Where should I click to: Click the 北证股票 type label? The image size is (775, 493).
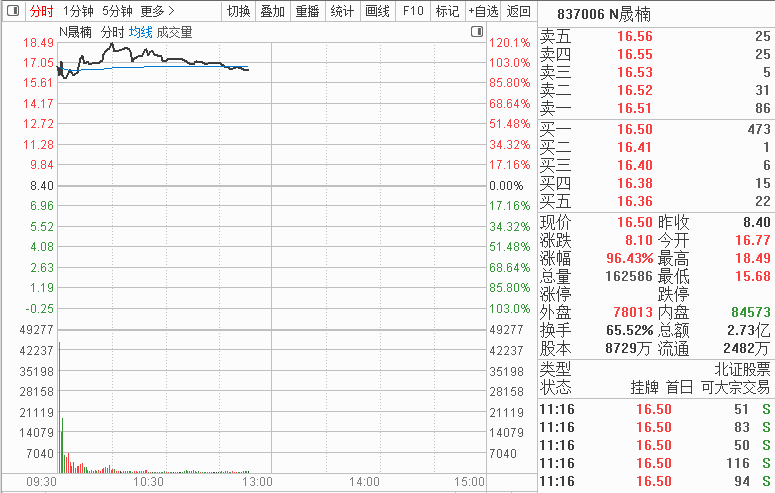742,369
